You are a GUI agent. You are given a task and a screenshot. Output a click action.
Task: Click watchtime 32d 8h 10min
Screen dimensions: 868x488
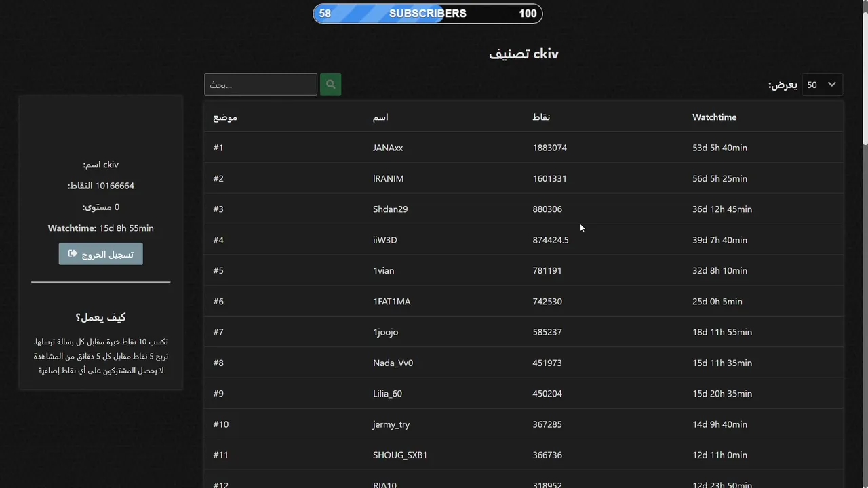719,270
